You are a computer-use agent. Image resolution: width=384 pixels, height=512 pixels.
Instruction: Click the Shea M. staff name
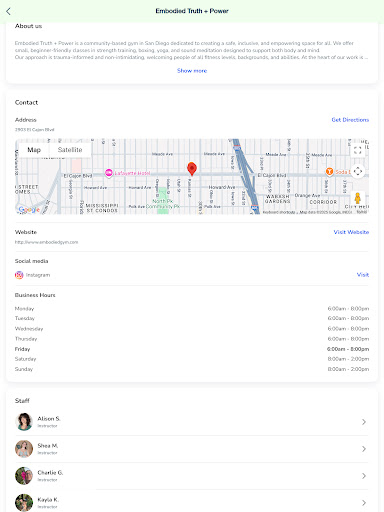(x=48, y=446)
